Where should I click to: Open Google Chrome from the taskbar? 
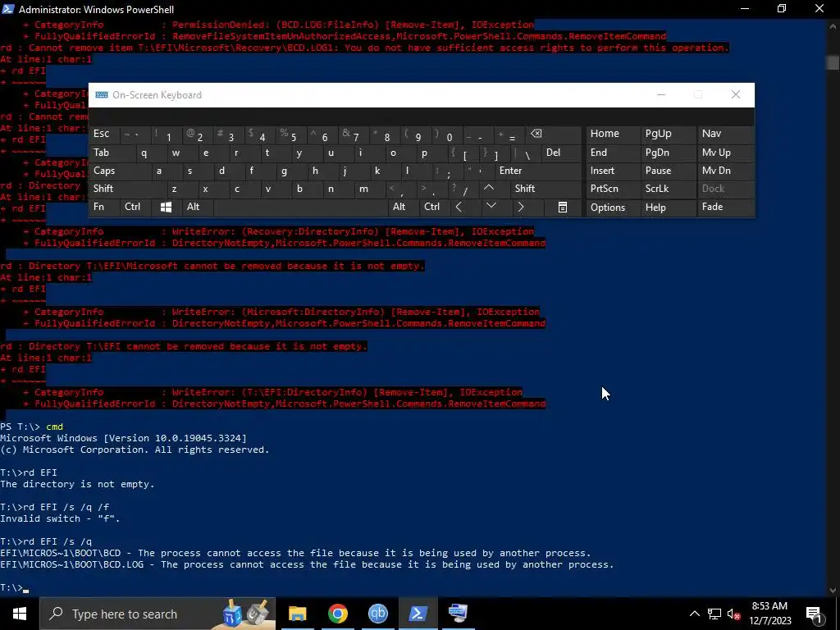point(337,614)
